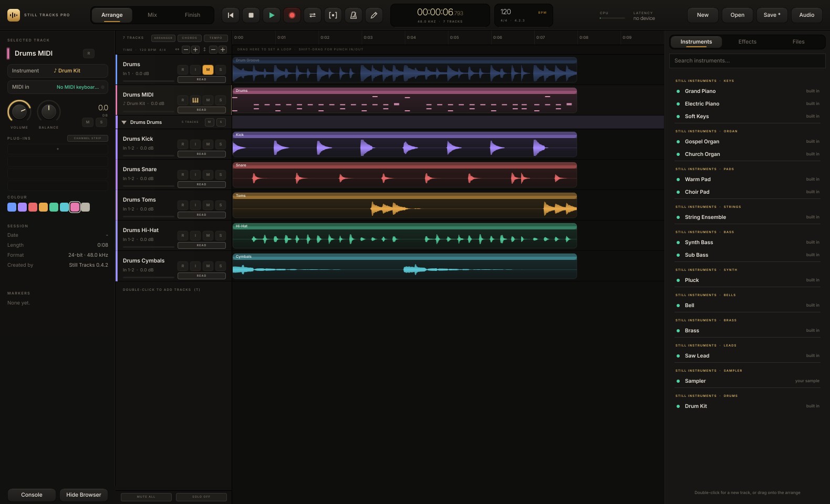Solo the Drums Cymbals track
This screenshot has width=830, height=504.
click(x=221, y=266)
